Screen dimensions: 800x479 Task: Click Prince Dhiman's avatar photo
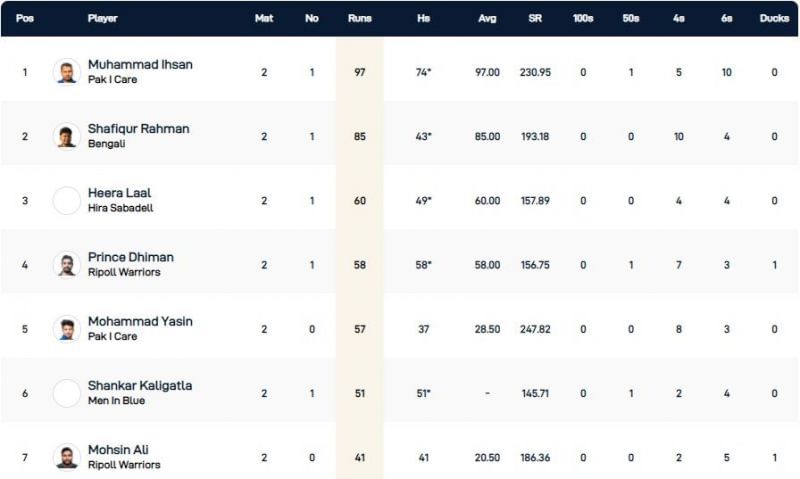(67, 264)
